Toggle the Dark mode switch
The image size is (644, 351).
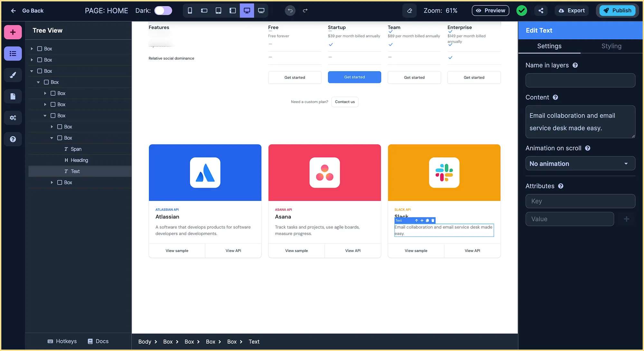click(163, 11)
